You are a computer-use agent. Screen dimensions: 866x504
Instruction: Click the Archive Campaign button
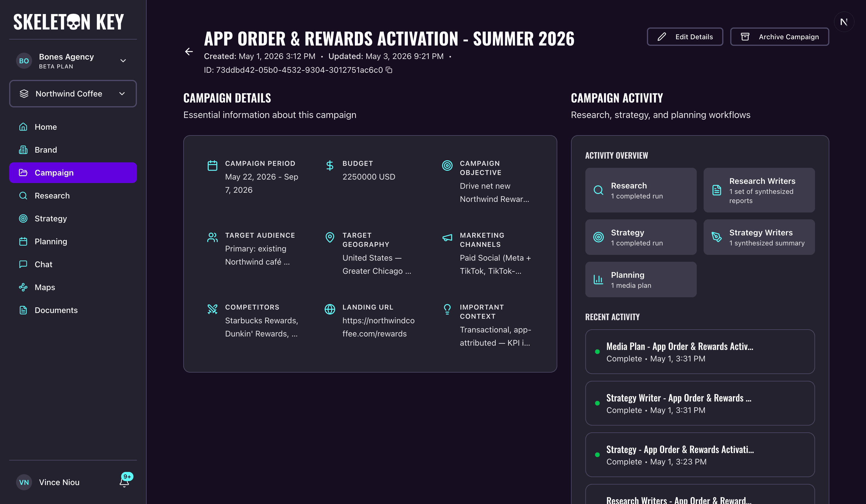(780, 37)
